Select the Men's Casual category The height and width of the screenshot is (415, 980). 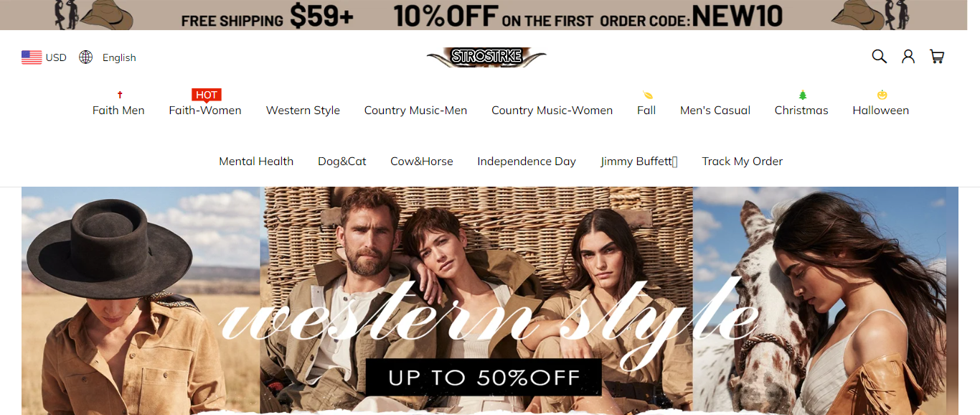pyautogui.click(x=715, y=111)
